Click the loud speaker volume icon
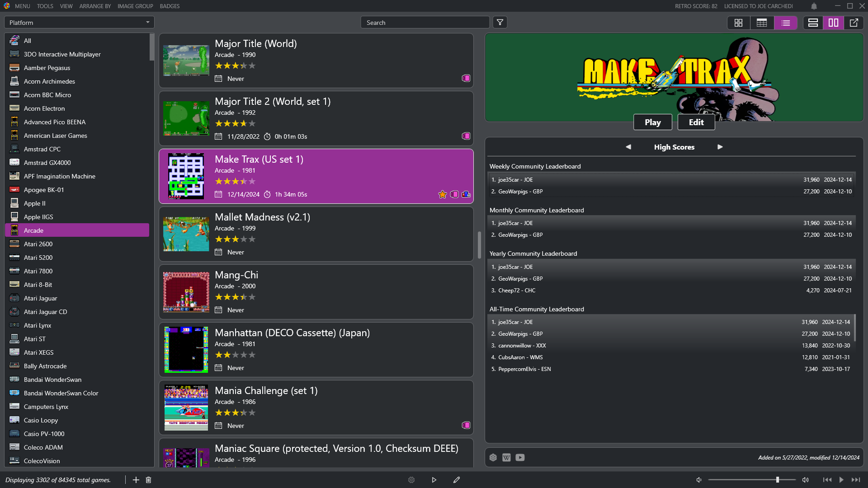 [806, 480]
